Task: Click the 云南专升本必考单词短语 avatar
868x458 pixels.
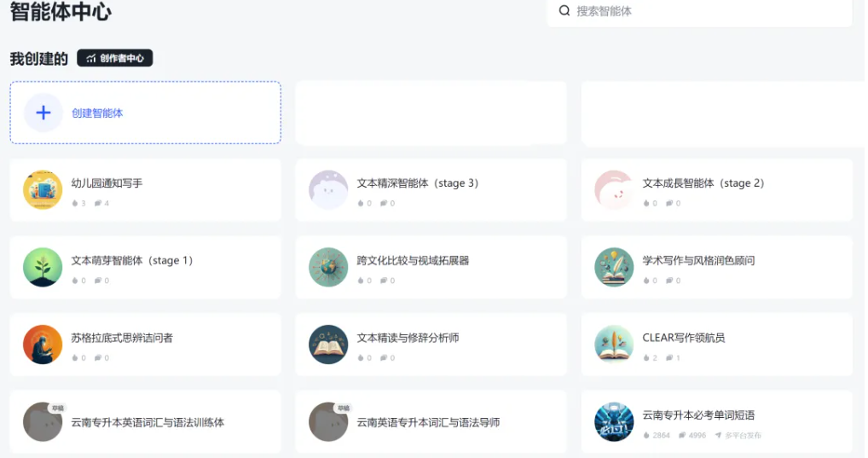Action: tap(614, 421)
